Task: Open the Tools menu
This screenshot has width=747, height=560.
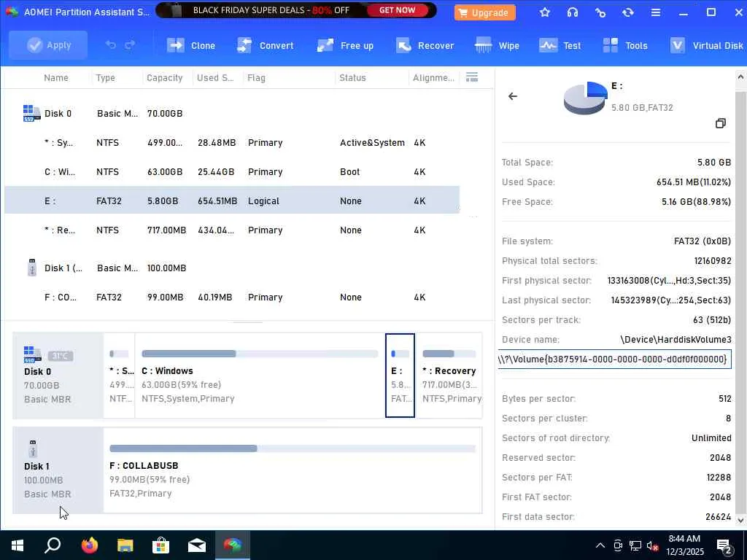Action: click(x=624, y=46)
